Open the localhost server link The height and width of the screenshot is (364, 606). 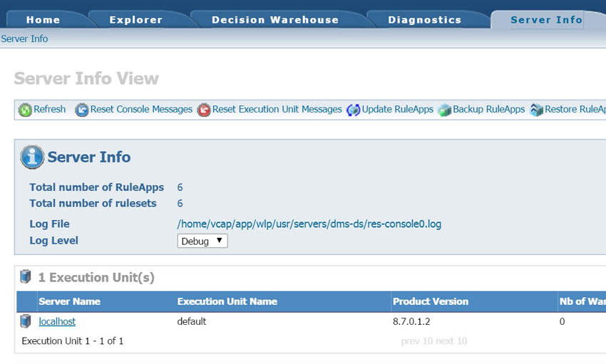57,321
